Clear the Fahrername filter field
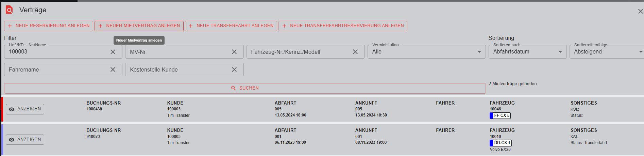Viewport: 644px width, 156px height. click(113, 69)
